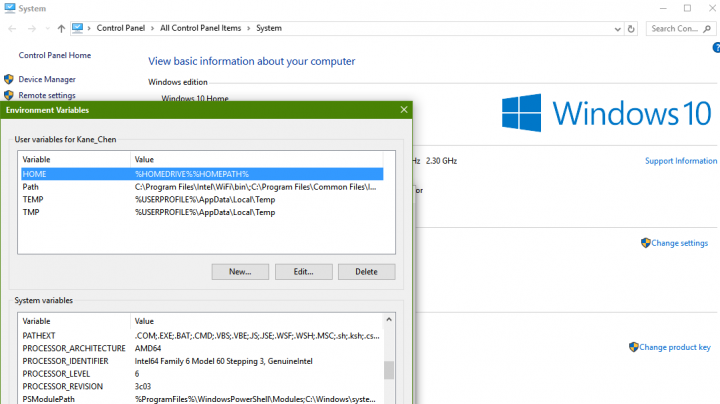Click Change settings link
Viewport: 720px width, 404px height.
click(x=679, y=243)
